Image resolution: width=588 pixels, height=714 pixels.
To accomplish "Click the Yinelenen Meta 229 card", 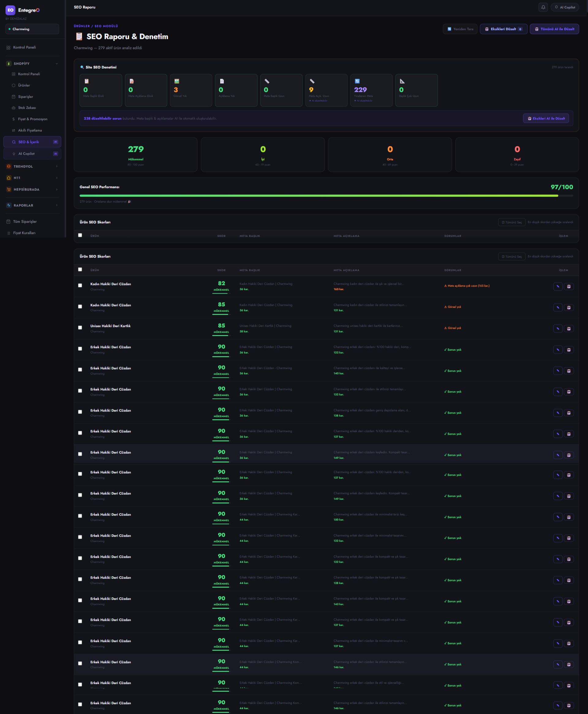I will click(371, 90).
